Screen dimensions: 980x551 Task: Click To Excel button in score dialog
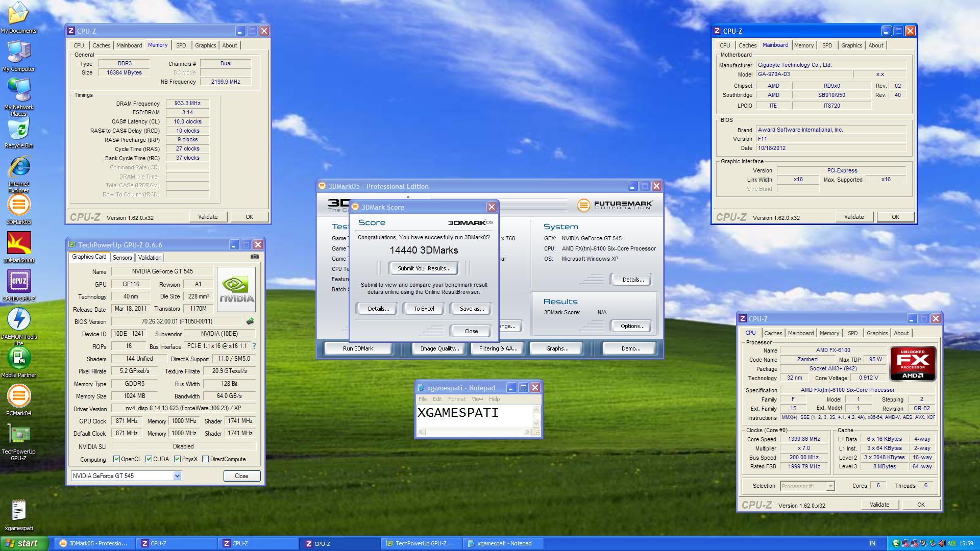coord(424,309)
